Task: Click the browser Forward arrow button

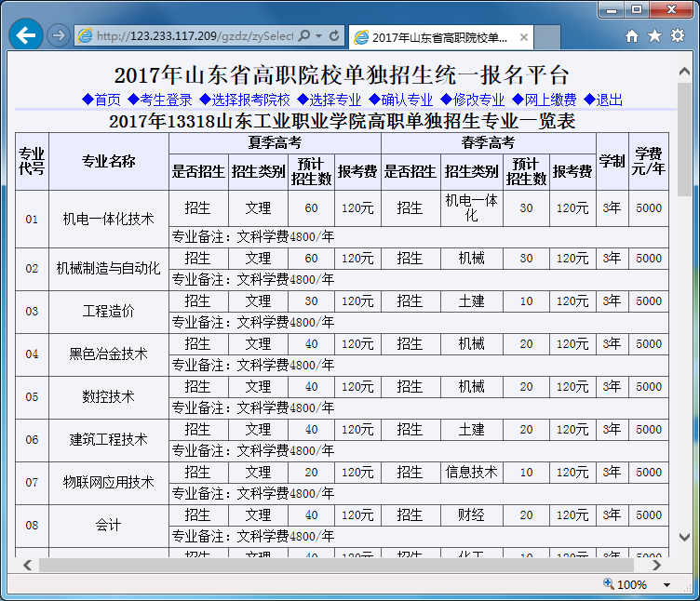Action: (x=58, y=35)
